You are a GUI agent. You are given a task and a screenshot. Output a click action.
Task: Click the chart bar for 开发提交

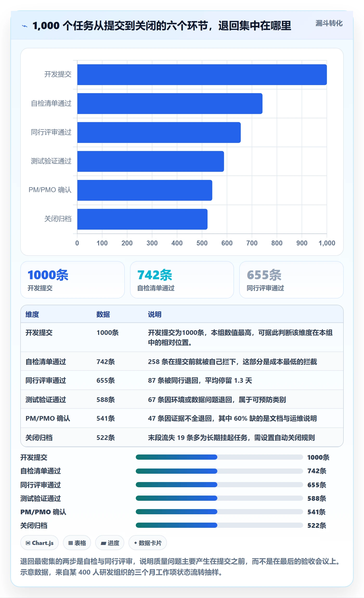[202, 75]
